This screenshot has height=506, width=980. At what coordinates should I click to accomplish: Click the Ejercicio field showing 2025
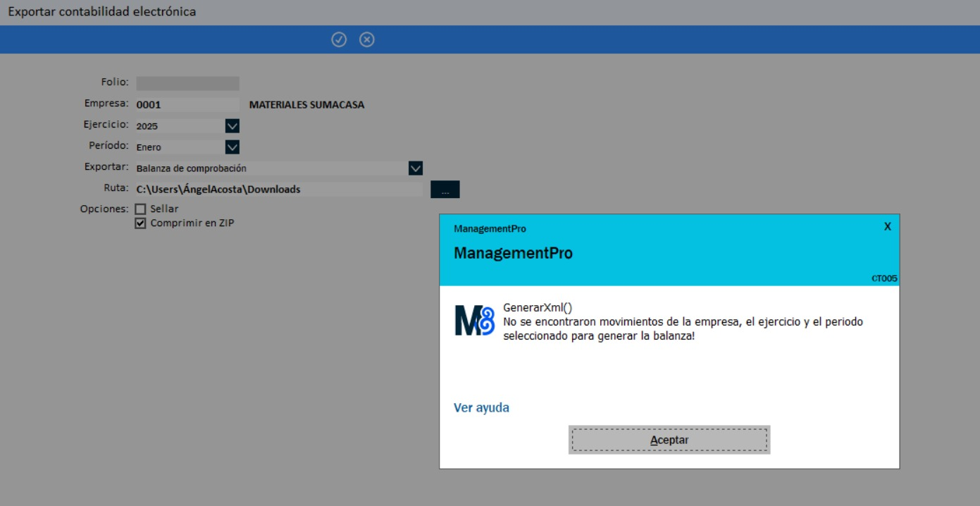pos(180,126)
